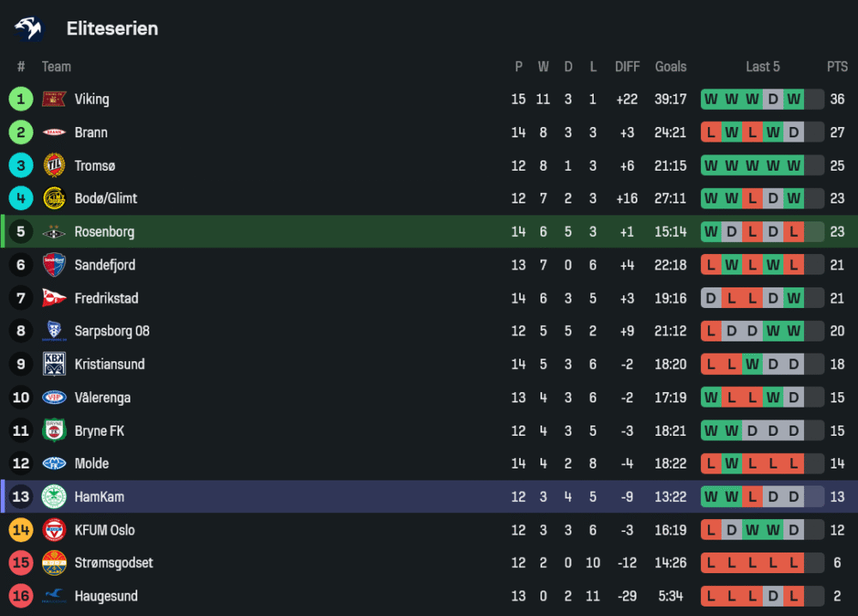This screenshot has height=616, width=858.
Task: Click the Kristiansund KBK badge
Action: (x=54, y=365)
